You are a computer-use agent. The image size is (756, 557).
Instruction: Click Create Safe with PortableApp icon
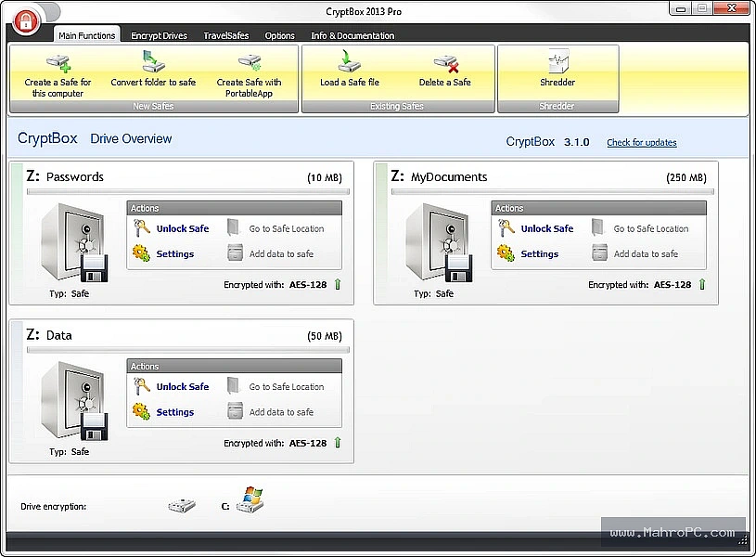tap(250, 62)
